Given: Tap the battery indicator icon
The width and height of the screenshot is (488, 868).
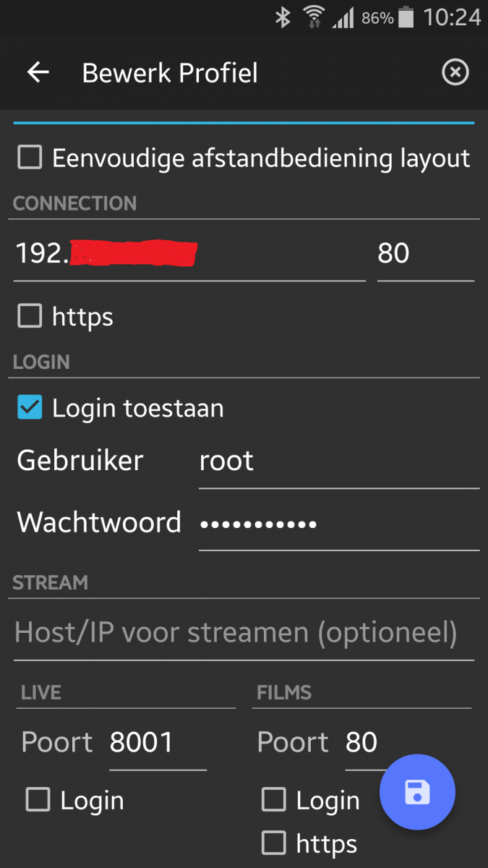Looking at the screenshot, I should point(406,17).
